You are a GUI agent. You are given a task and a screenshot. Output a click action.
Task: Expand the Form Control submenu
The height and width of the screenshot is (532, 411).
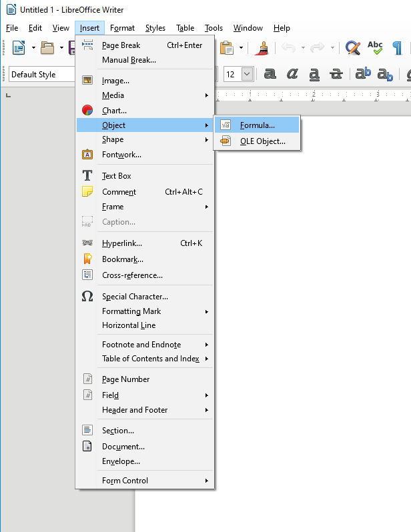(145, 481)
